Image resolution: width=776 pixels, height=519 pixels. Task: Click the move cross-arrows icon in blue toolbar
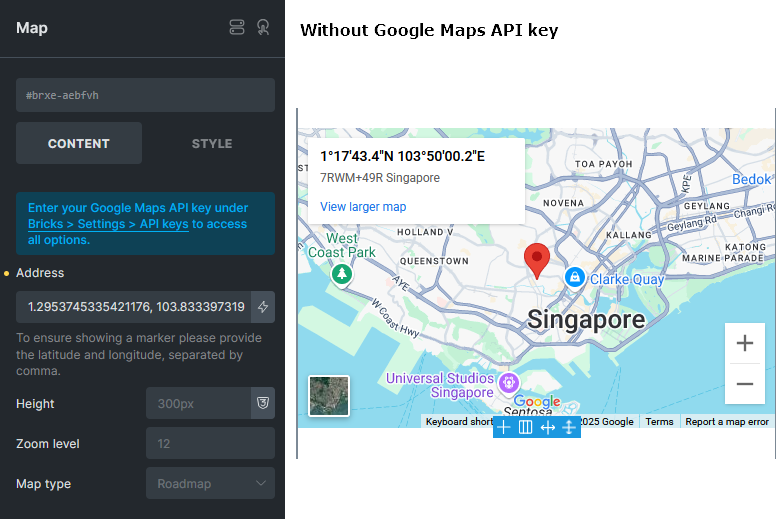pyautogui.click(x=569, y=427)
